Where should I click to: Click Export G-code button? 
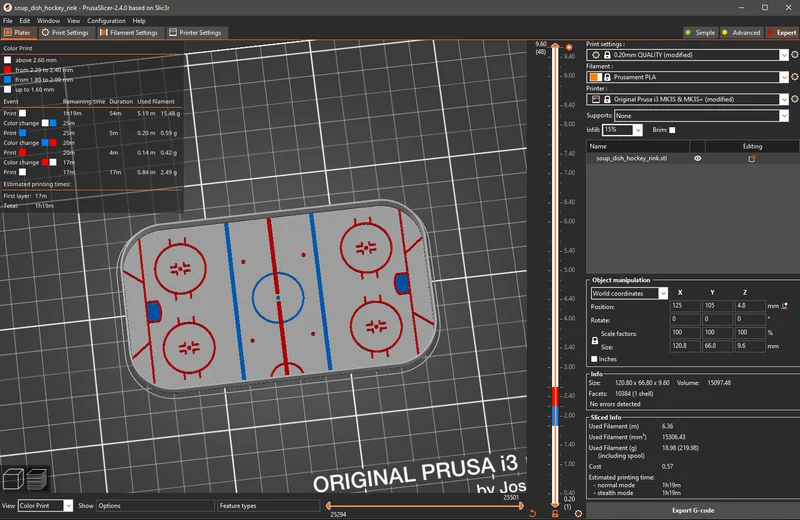[x=692, y=510]
